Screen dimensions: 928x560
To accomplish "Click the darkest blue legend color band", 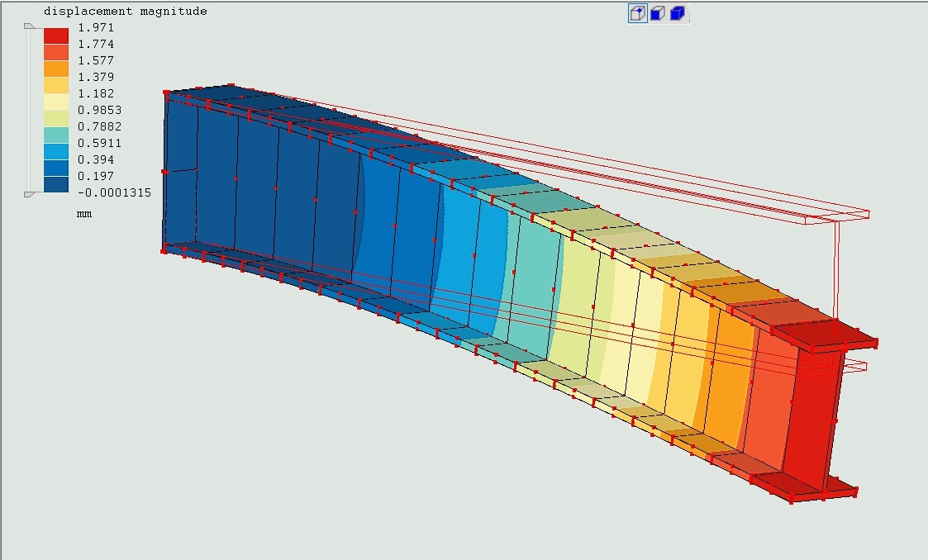I will (56, 184).
